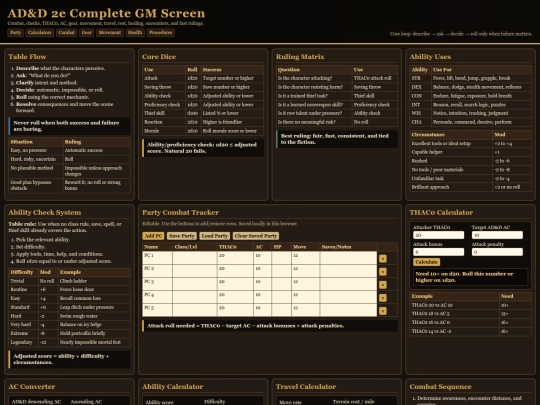Edit the PC 5 name cell
This screenshot has height=405, width=540.
pyautogui.click(x=157, y=310)
